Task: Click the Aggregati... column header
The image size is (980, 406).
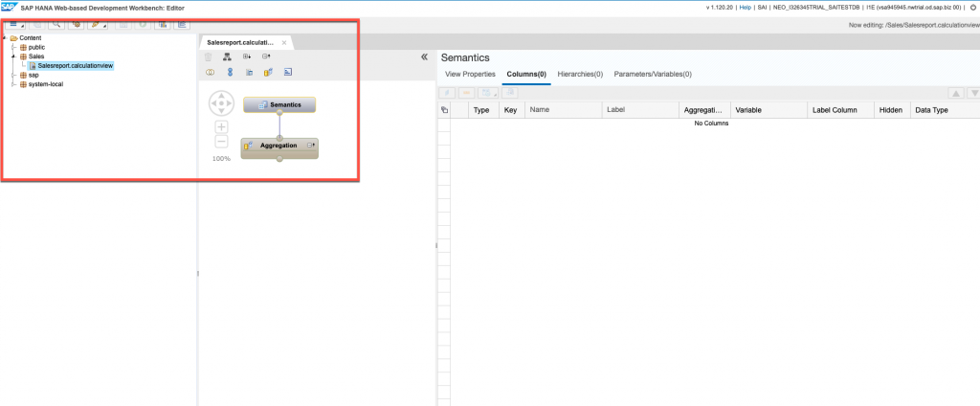Action: click(x=703, y=110)
